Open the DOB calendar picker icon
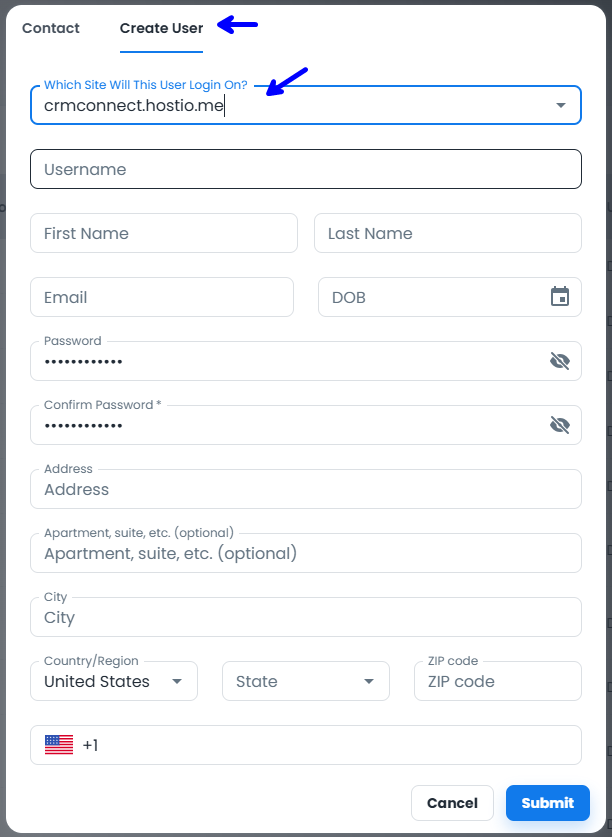Viewport: 612px width, 837px height. (x=560, y=297)
